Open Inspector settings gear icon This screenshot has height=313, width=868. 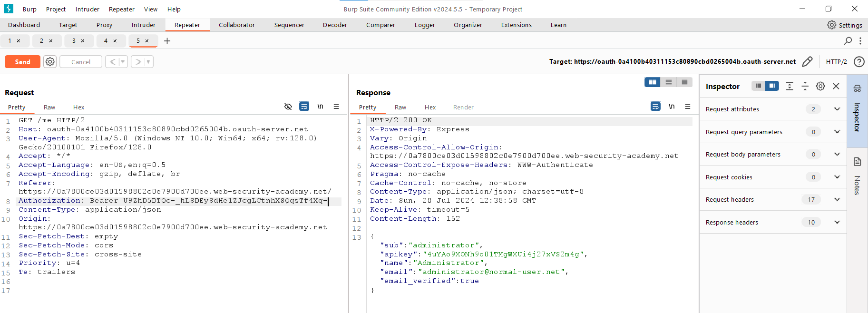pos(820,86)
